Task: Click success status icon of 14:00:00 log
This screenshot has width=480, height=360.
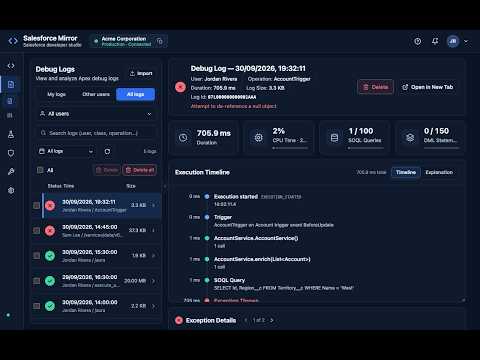Action: click(50, 306)
